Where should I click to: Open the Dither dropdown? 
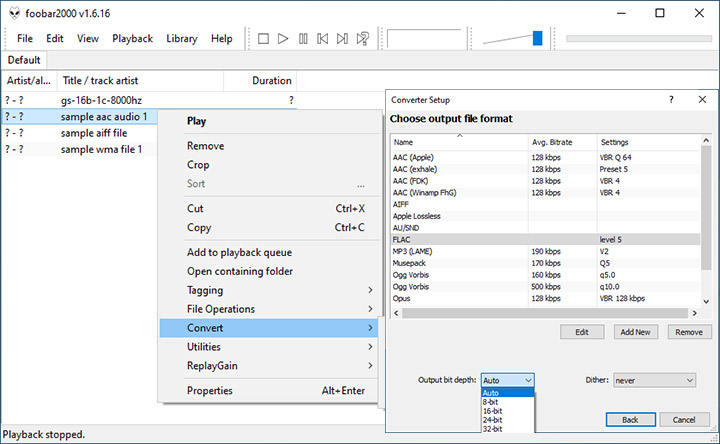click(654, 380)
